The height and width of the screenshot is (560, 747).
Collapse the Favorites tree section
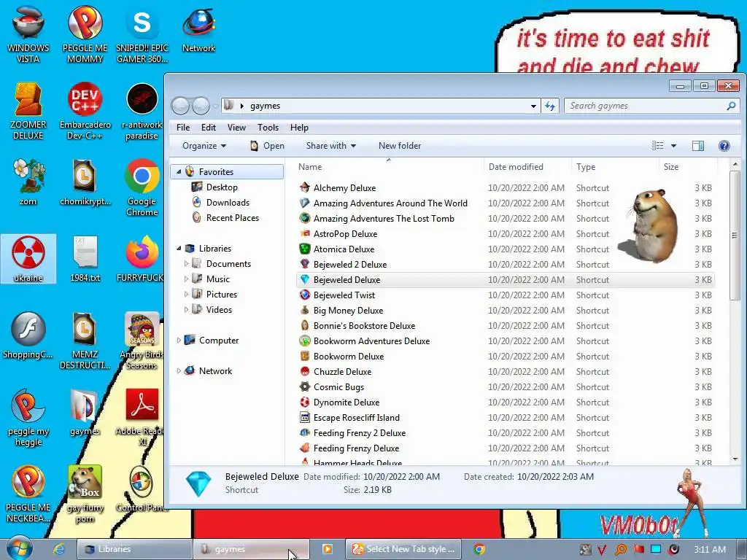point(179,172)
